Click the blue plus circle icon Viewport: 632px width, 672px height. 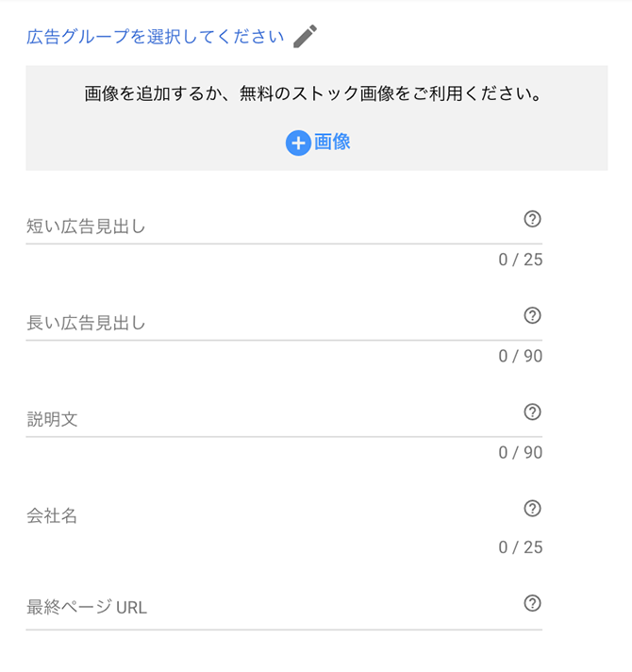[x=298, y=143]
